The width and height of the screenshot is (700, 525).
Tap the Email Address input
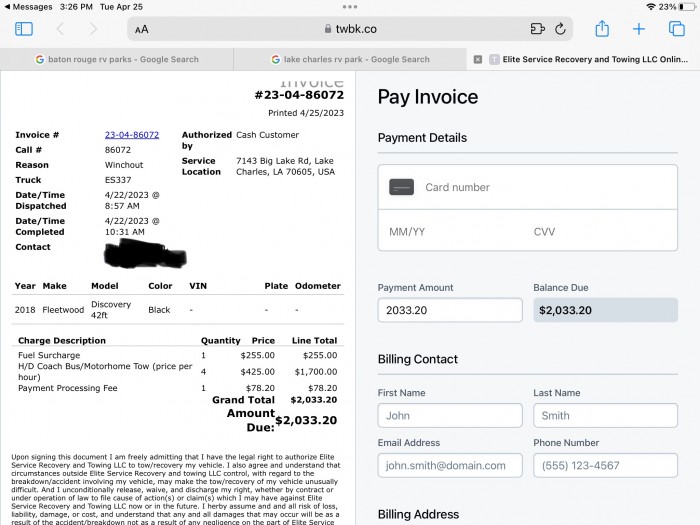point(450,465)
